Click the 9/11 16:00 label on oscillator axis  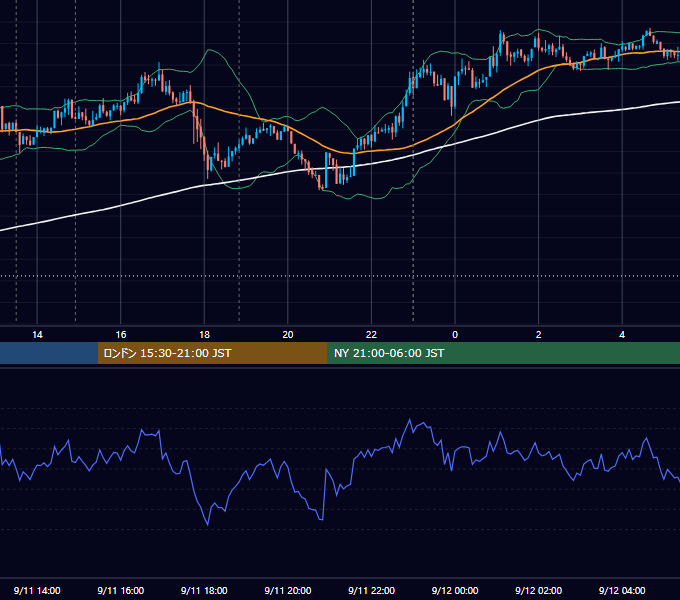click(121, 590)
